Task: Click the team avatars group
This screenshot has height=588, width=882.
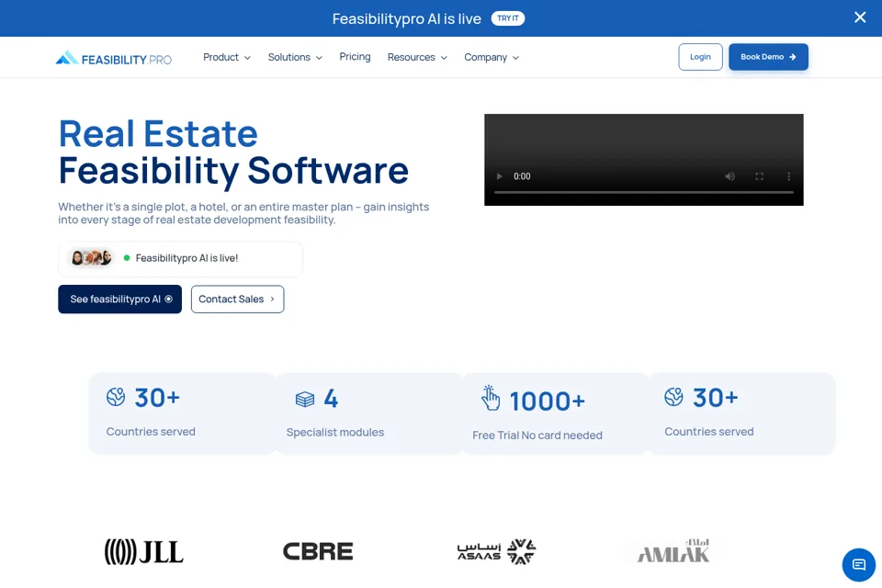Action: tap(91, 257)
